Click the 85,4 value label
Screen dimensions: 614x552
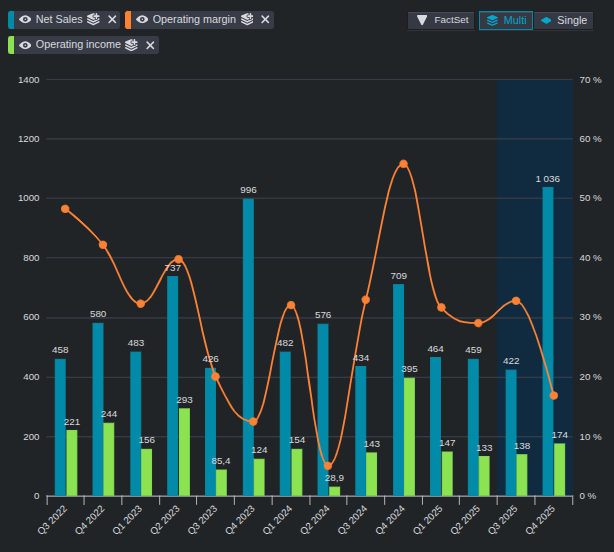pos(221,461)
